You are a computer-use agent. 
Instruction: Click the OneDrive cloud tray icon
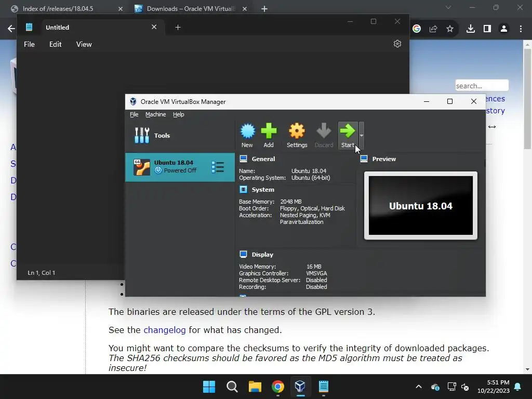point(435,387)
